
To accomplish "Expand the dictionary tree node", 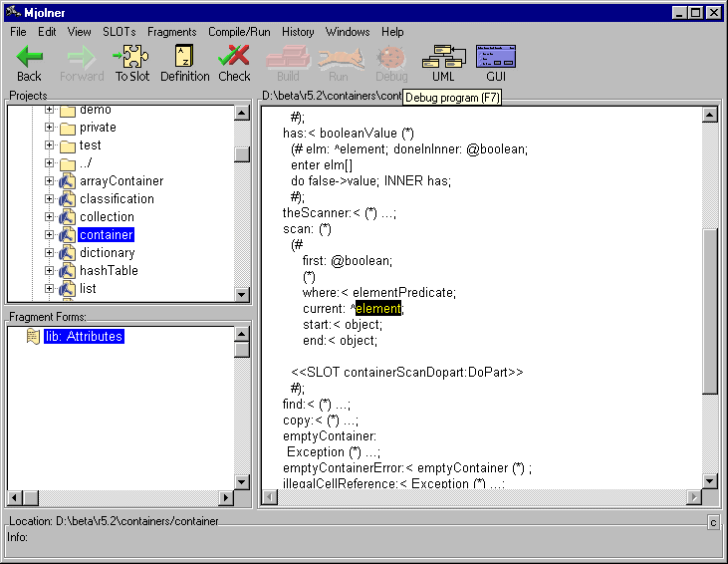I will click(49, 253).
